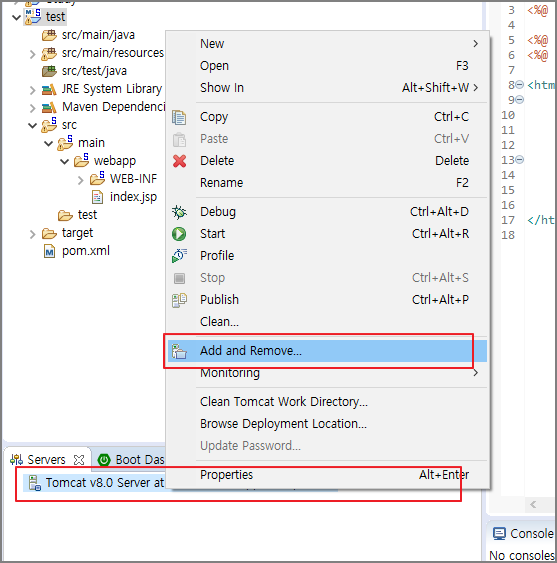This screenshot has width=557, height=563.
Task: Click the red Delete X icon
Action: tap(179, 161)
